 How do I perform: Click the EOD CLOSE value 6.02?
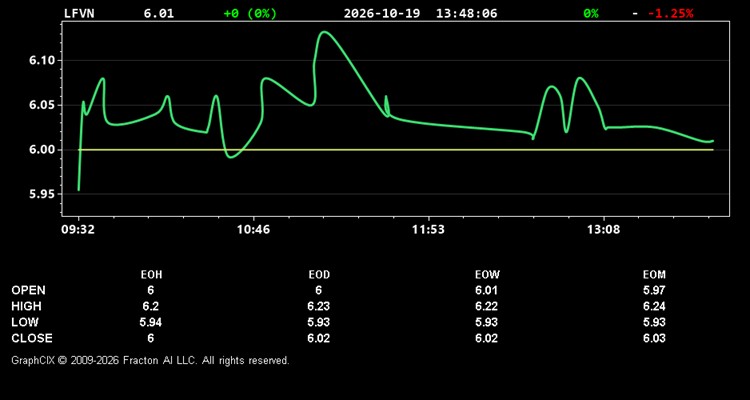[319, 338]
